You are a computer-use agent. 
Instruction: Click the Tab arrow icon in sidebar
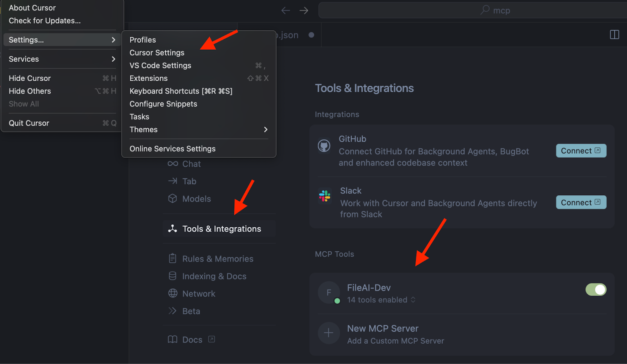(x=173, y=181)
